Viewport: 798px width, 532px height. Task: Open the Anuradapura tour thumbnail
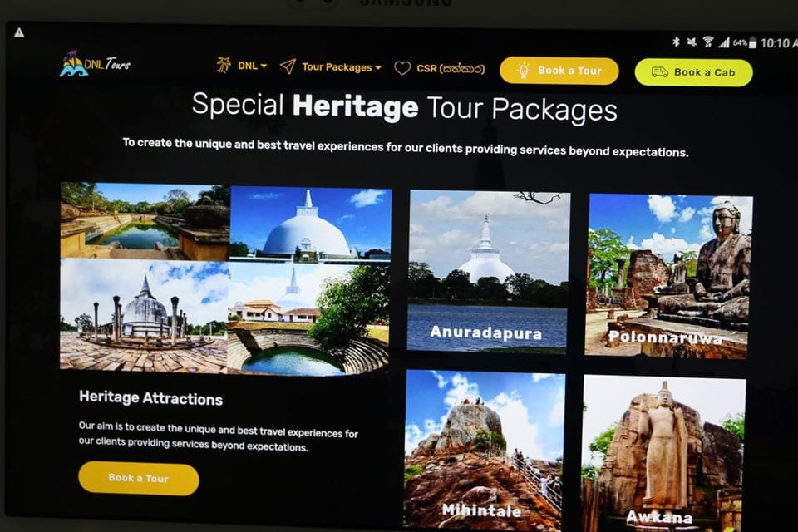click(488, 271)
